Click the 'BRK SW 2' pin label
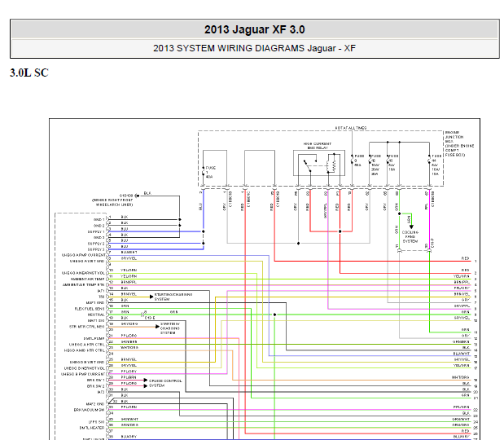 (96, 386)
